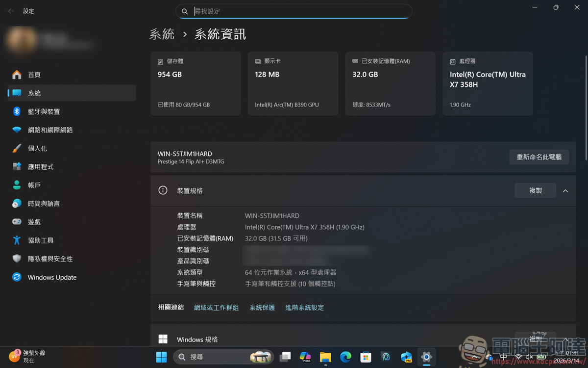588x368 pixels.
Task: Click the Wi-Fi icon in the system tray
Action: tap(518, 357)
